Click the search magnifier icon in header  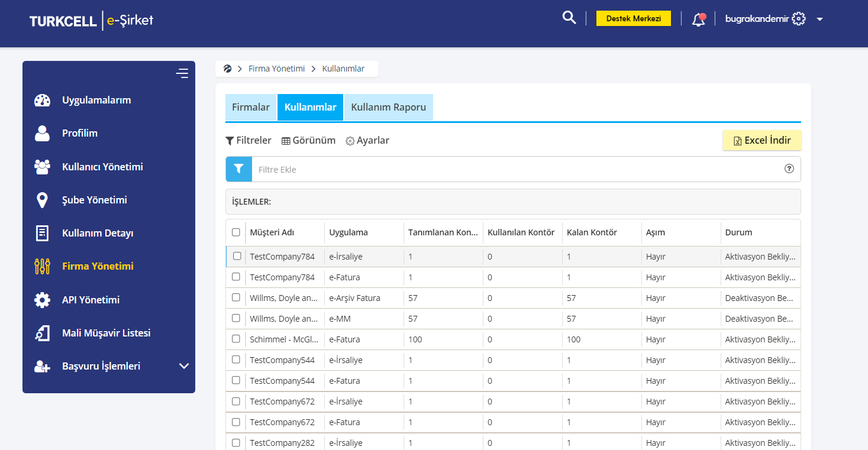[569, 18]
